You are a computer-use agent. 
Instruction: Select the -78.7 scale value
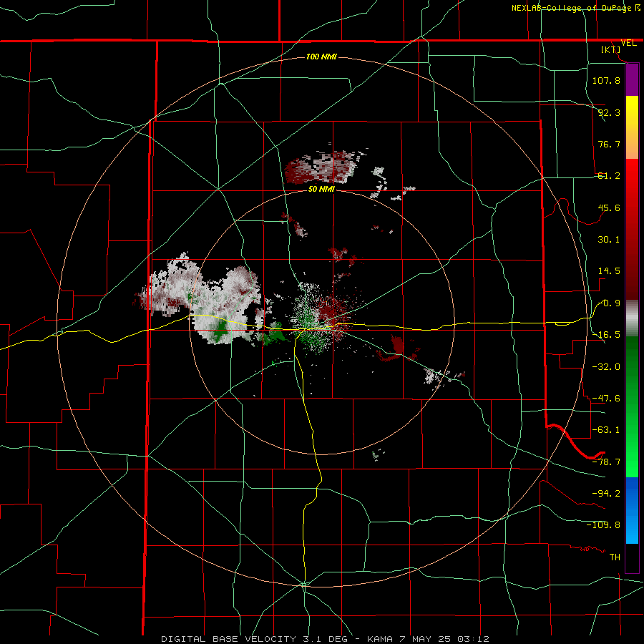coord(606,462)
